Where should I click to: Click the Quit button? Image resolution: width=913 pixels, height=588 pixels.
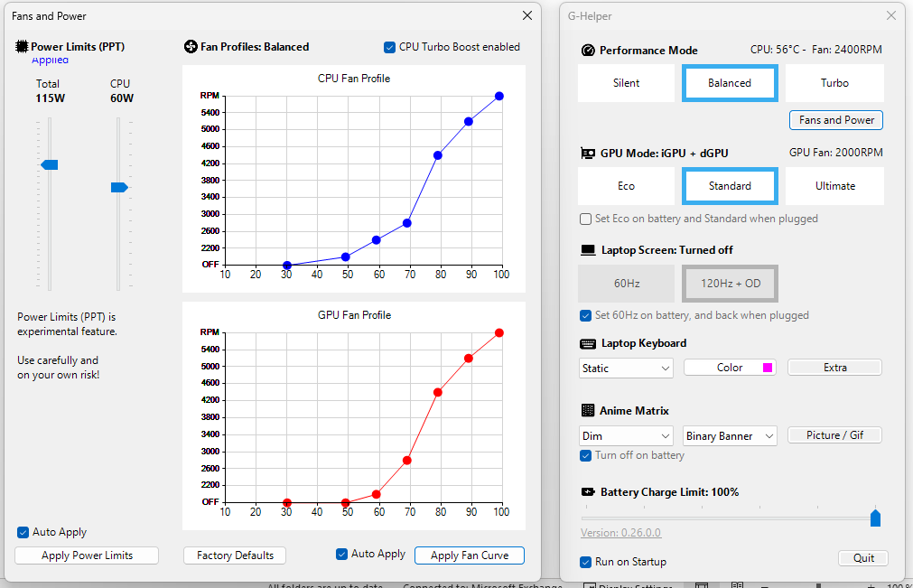(x=863, y=557)
